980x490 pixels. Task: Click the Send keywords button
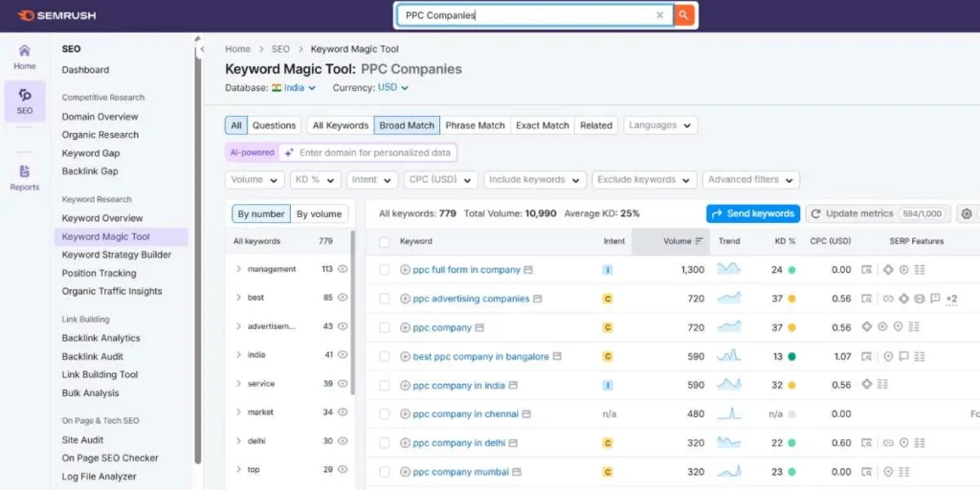[752, 213]
